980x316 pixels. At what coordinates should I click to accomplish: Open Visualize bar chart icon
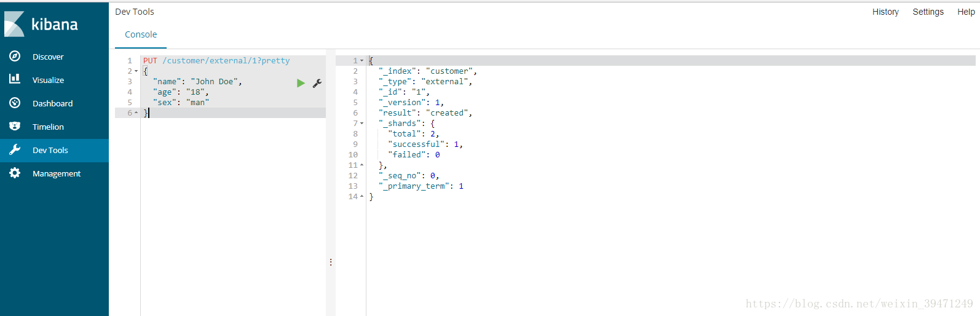15,79
